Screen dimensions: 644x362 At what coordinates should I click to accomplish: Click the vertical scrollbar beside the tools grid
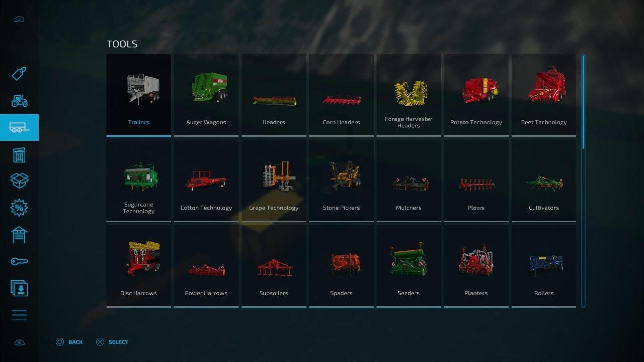pos(584,181)
